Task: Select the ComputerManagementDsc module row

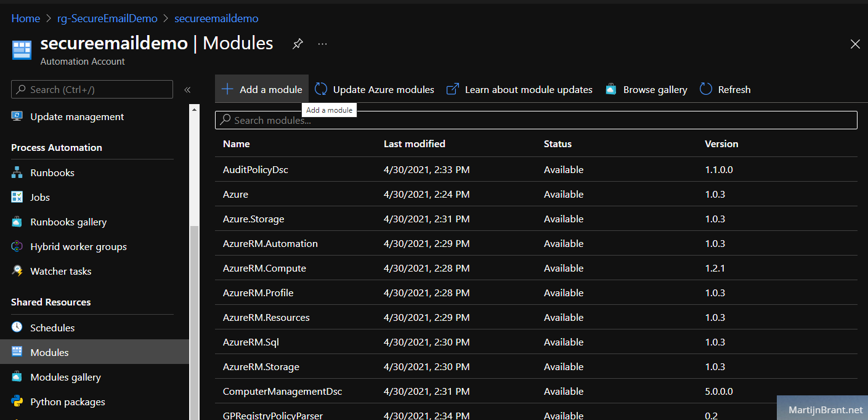Action: click(x=536, y=391)
